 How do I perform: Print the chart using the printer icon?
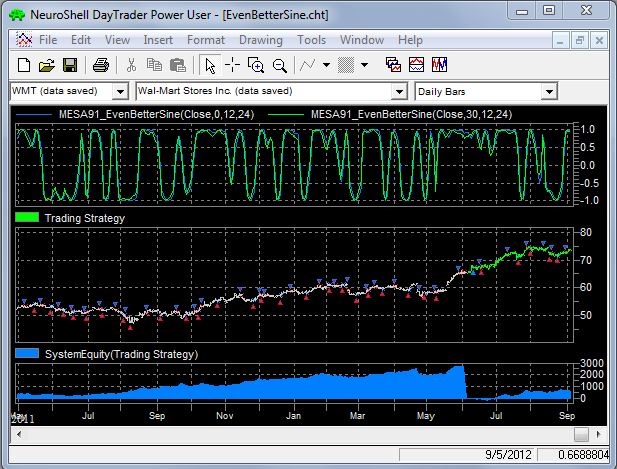(100, 65)
